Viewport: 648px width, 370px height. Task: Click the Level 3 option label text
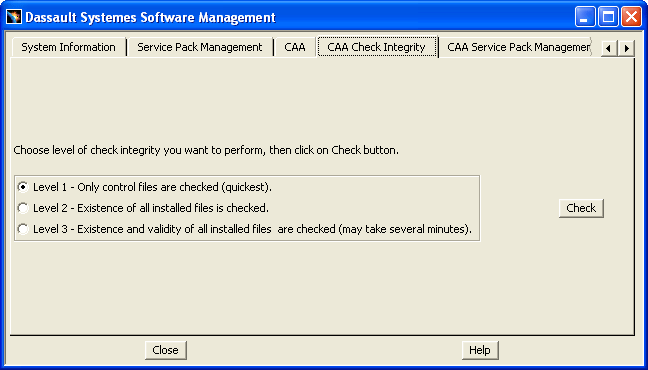(252, 229)
